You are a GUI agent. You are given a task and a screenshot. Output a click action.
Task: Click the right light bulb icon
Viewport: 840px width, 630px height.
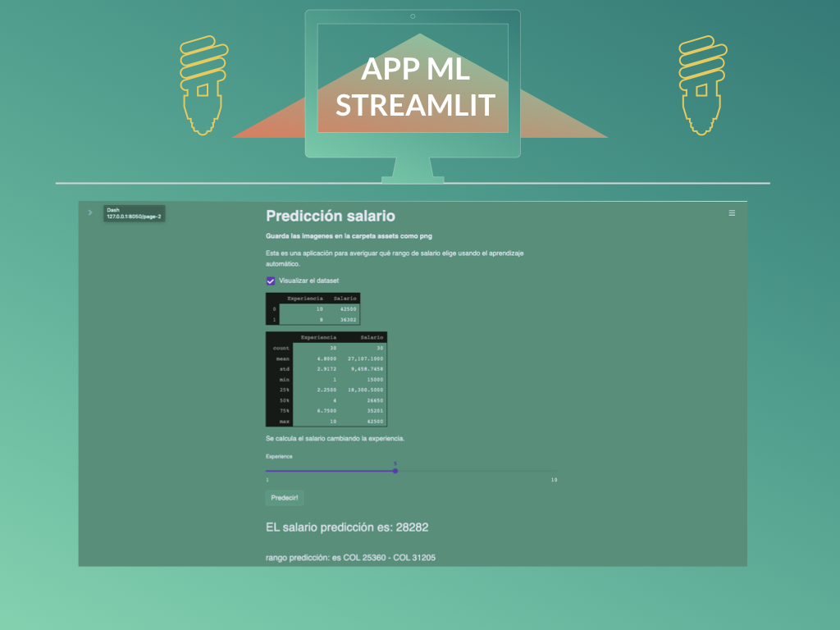(x=702, y=84)
